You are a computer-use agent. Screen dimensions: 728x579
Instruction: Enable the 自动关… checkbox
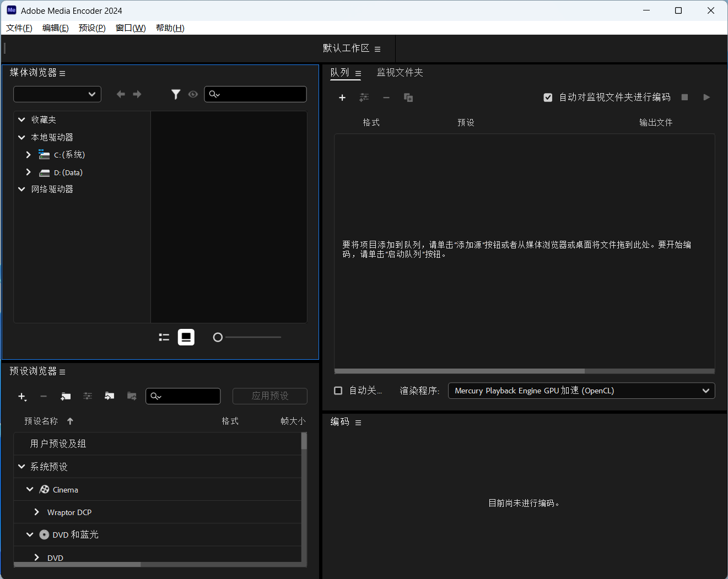(338, 391)
